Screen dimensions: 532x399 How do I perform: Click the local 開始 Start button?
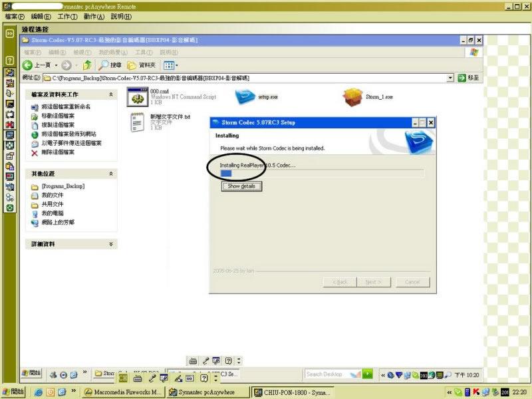coord(13,392)
